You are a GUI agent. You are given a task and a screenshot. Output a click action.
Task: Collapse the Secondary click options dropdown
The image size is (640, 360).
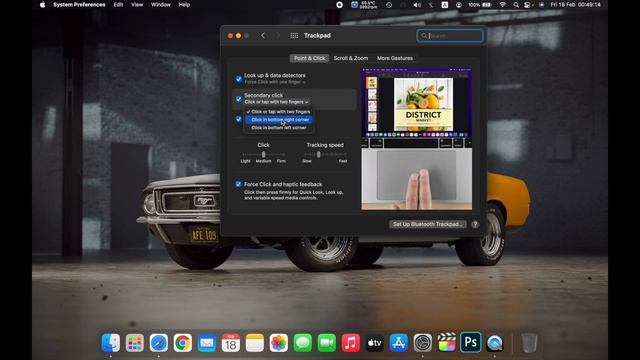click(x=276, y=102)
